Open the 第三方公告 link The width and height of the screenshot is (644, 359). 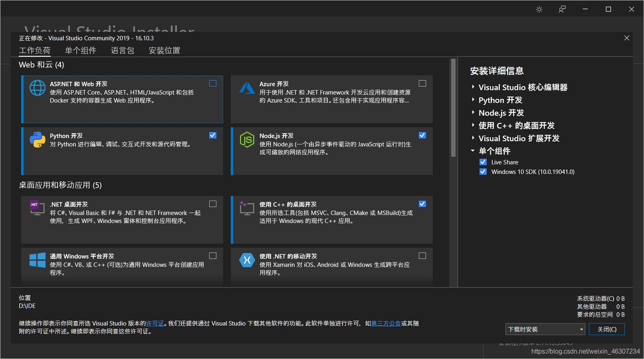386,323
